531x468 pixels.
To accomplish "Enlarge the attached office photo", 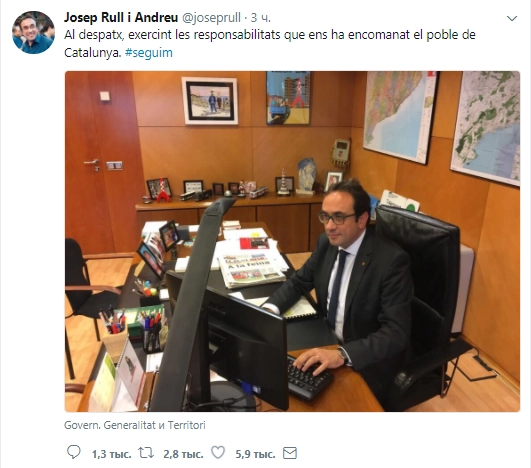I will click(x=292, y=241).
